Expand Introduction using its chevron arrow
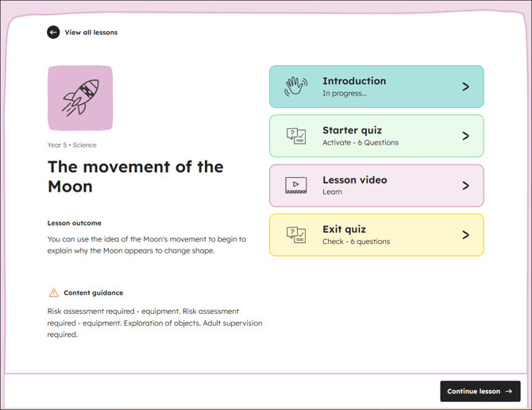This screenshot has width=532, height=410. (x=465, y=87)
